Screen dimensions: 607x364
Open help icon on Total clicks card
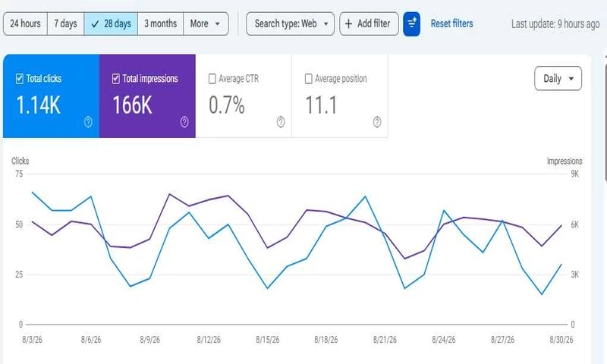(88, 122)
